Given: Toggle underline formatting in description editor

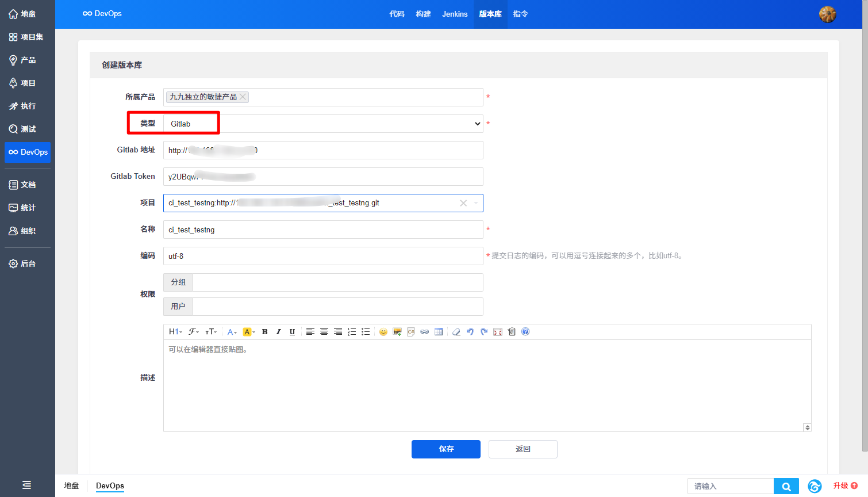Looking at the screenshot, I should [292, 332].
